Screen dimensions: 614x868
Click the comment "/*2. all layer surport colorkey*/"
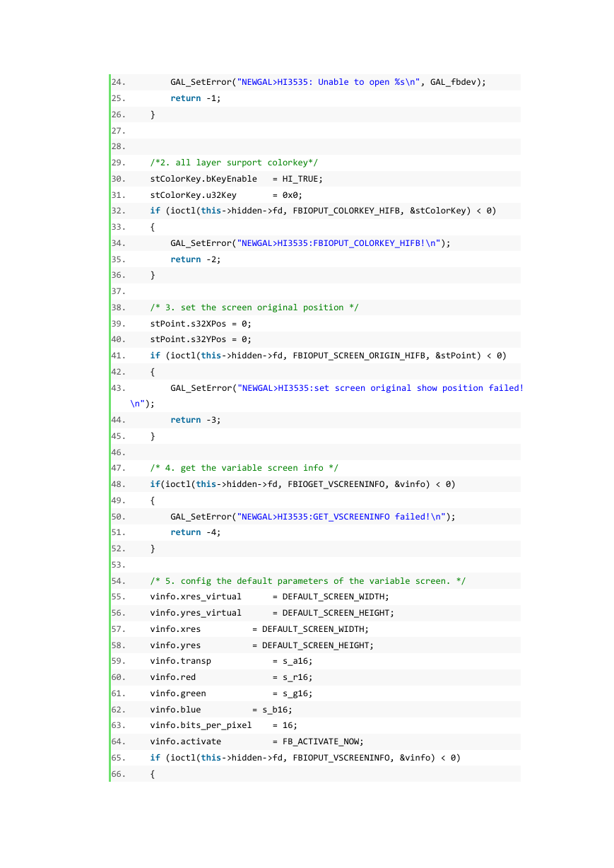[x=234, y=163]
